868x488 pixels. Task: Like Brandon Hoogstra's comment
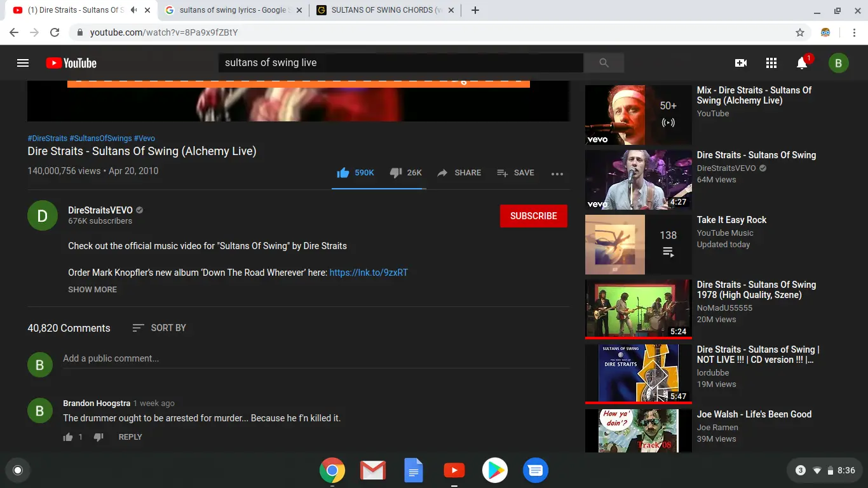68,437
